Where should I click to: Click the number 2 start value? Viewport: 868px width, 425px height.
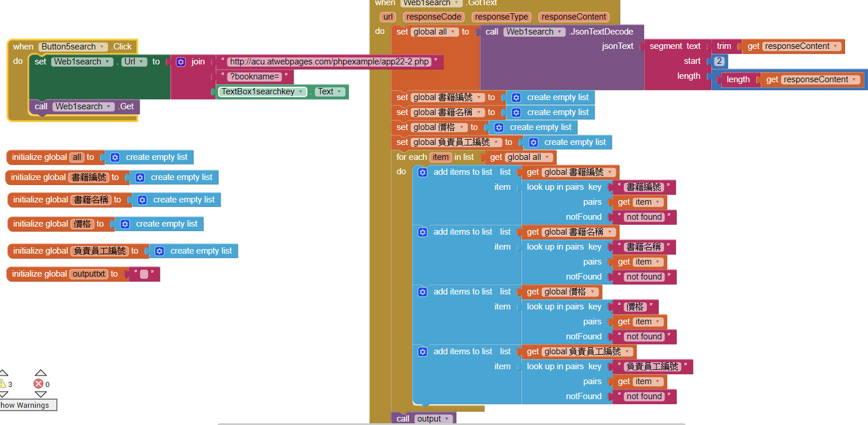(x=719, y=61)
